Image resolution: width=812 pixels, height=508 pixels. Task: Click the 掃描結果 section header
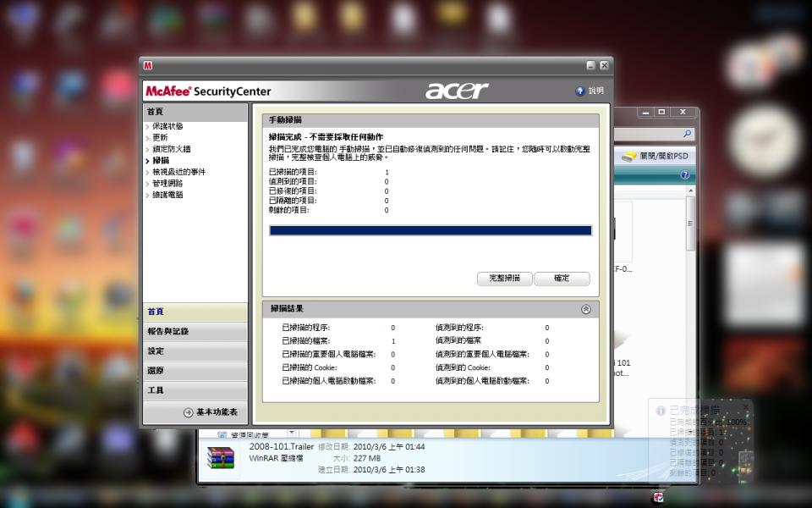(x=431, y=309)
